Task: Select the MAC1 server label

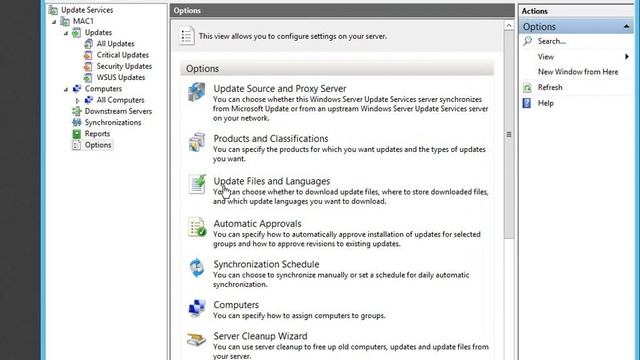Action: [83, 21]
